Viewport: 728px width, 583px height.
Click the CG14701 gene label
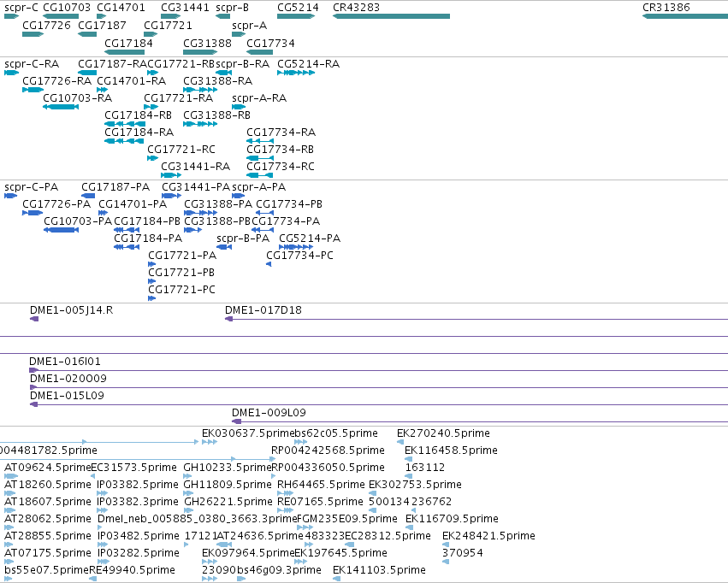121,8
